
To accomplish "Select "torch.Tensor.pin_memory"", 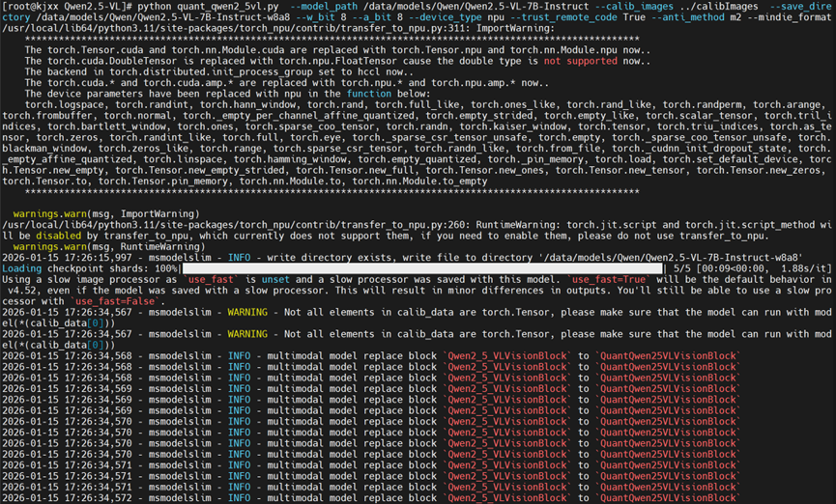I will tap(162, 182).
